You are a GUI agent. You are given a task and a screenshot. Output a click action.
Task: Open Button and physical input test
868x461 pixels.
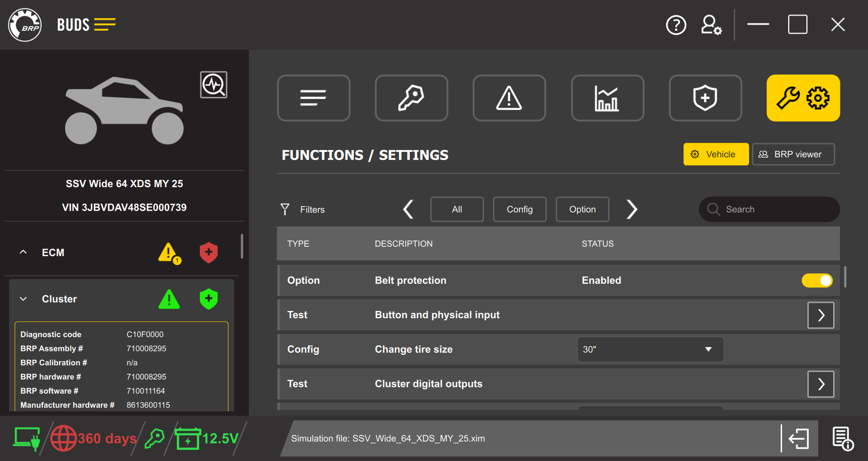pyautogui.click(x=821, y=315)
